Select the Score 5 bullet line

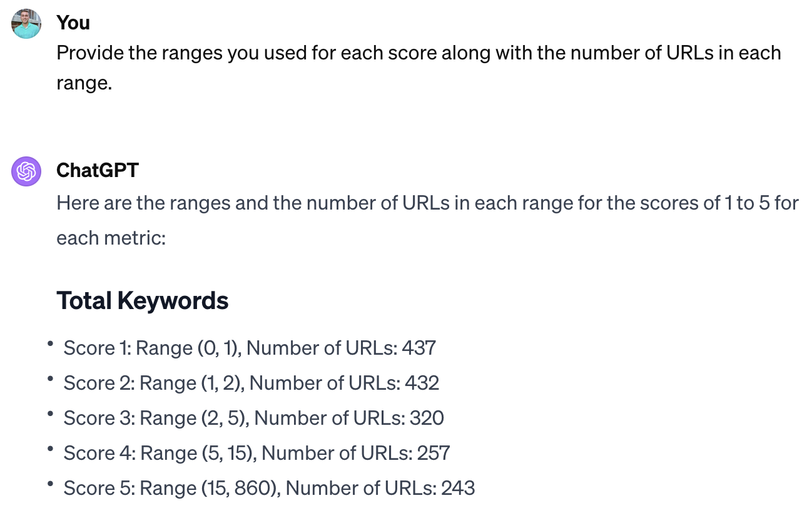pyautogui.click(x=269, y=488)
